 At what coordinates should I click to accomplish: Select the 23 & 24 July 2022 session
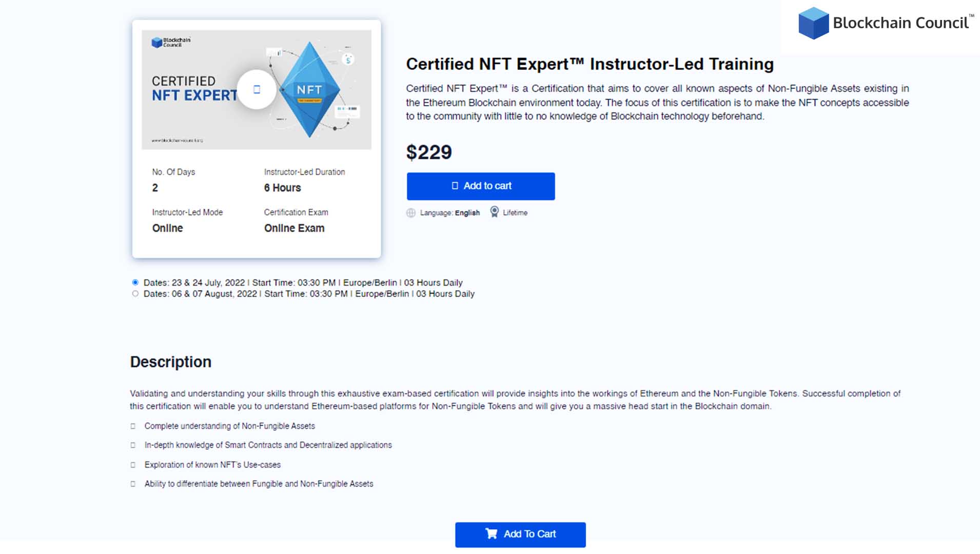point(135,282)
